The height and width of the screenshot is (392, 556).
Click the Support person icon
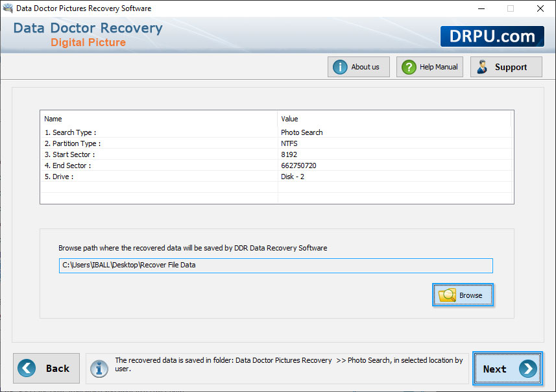click(482, 67)
